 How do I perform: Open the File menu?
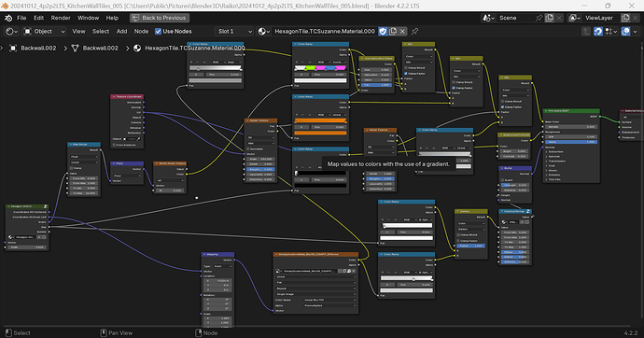point(21,18)
